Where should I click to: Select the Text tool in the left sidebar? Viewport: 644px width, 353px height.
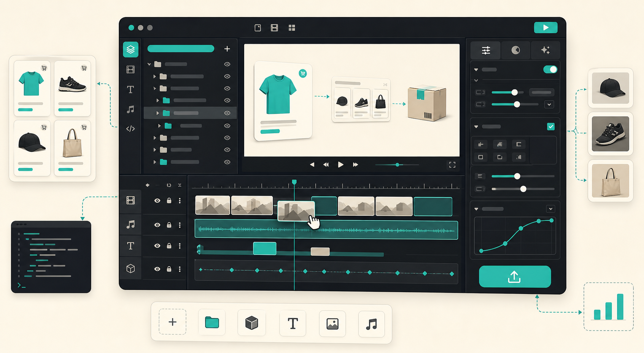(130, 90)
